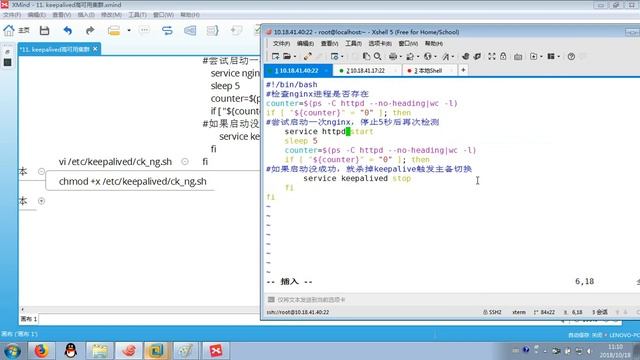
Task: Select the 画布 1 sheet tab
Action: pyautogui.click(x=29, y=319)
